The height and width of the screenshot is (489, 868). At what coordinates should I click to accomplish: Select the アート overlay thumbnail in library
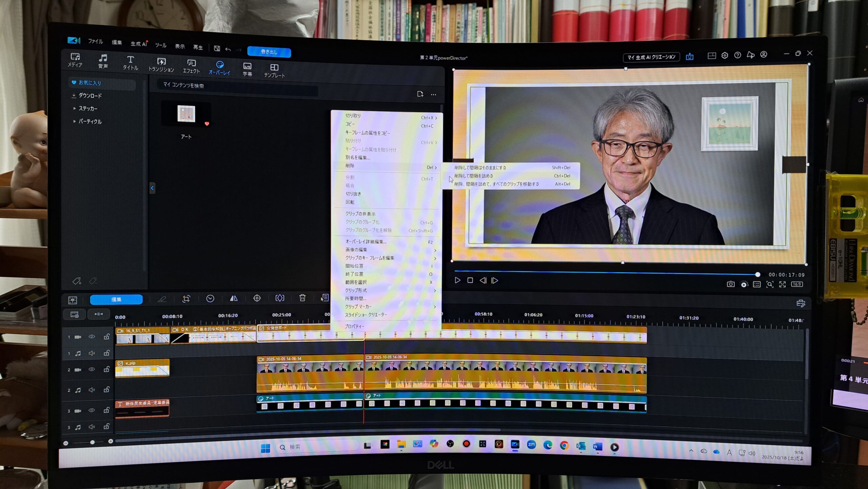click(186, 114)
